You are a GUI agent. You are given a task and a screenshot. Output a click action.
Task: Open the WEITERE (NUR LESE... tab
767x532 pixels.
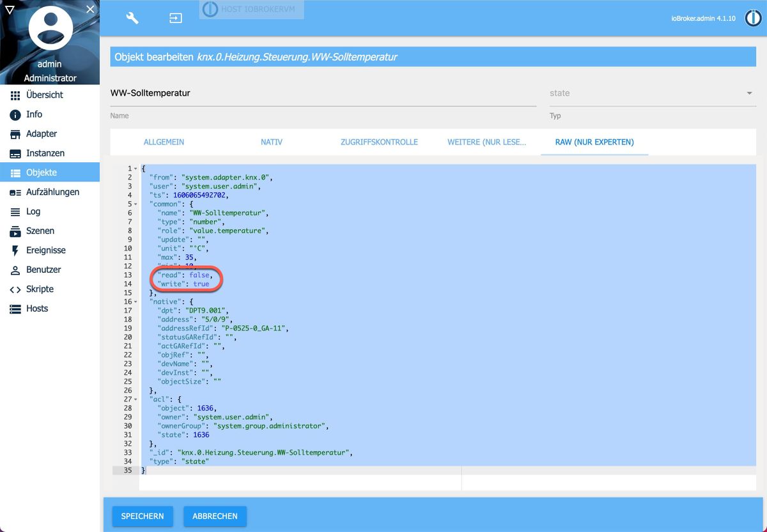pos(487,142)
